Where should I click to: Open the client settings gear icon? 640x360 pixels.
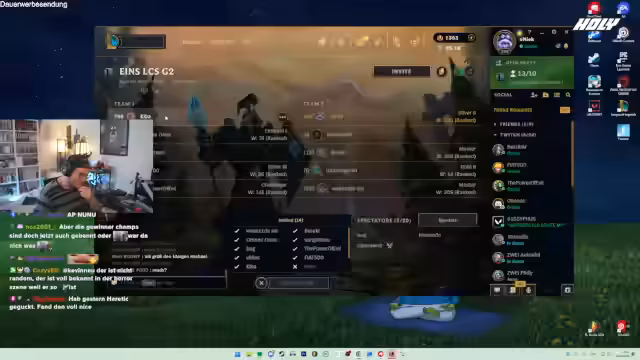[554, 32]
